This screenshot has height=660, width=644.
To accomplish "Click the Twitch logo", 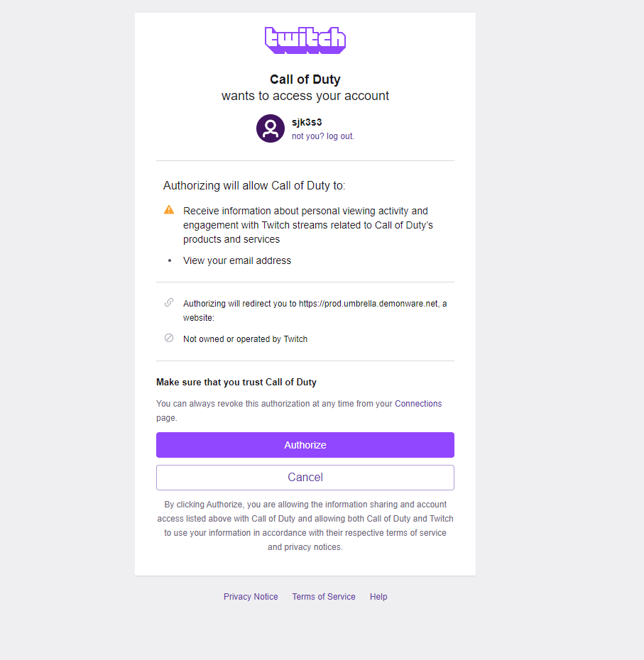I will [305, 40].
